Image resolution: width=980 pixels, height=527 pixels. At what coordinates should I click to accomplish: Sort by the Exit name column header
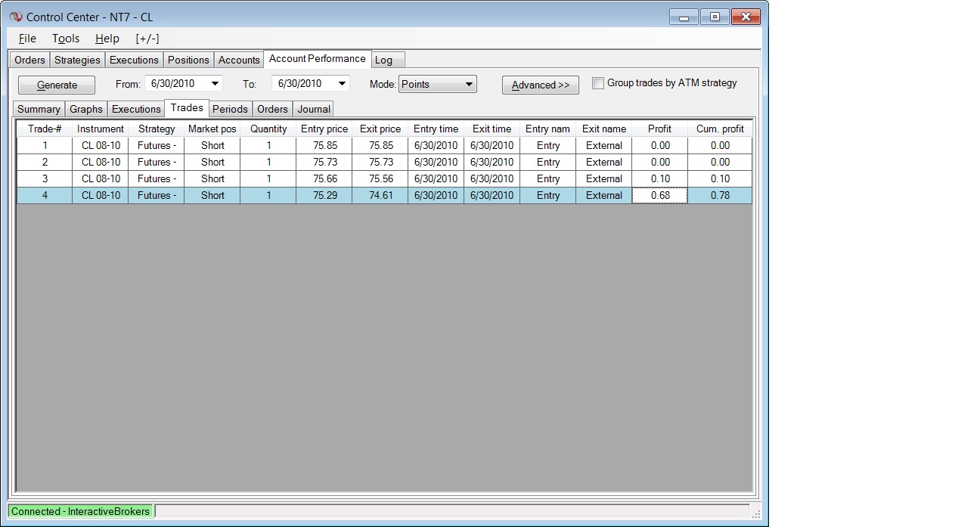pyautogui.click(x=604, y=129)
